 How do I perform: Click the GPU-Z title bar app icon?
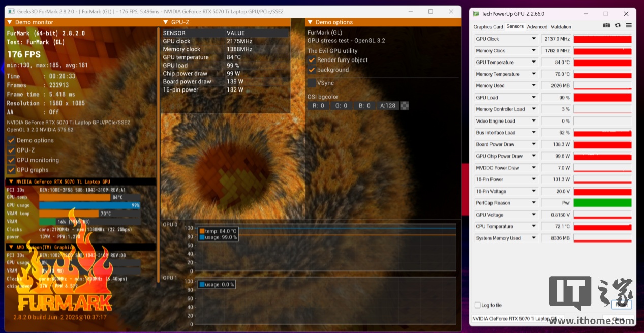click(x=476, y=14)
